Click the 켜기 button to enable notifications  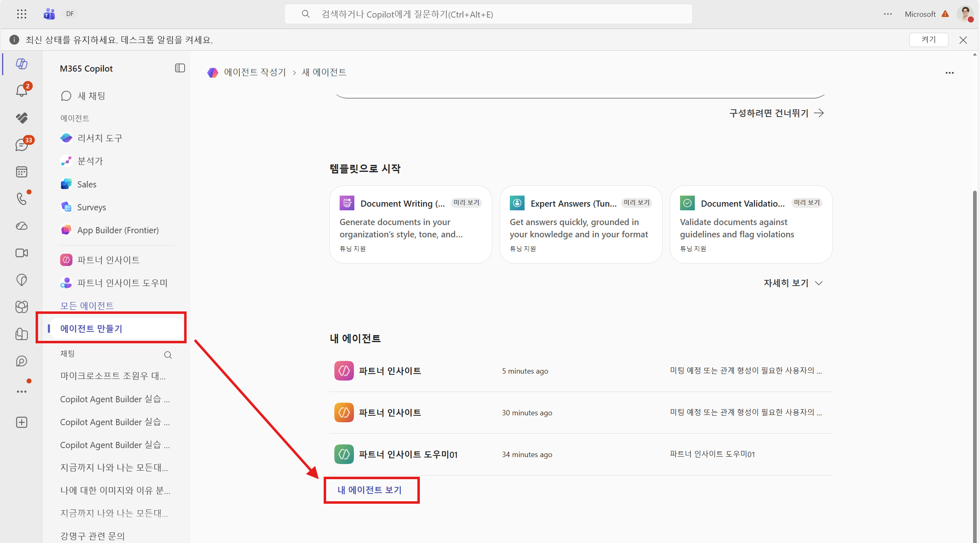928,40
